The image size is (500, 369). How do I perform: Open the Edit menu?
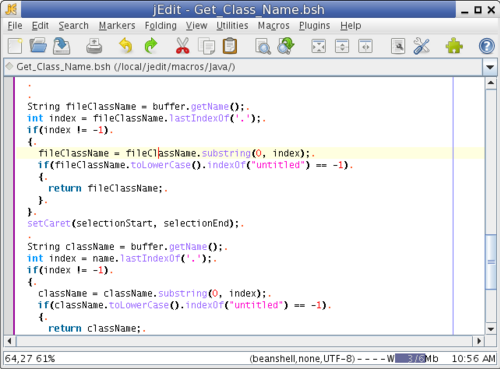click(x=40, y=25)
